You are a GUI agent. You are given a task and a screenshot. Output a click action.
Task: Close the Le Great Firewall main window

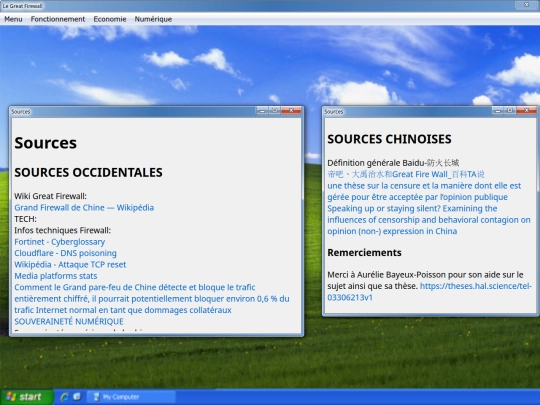526,5
